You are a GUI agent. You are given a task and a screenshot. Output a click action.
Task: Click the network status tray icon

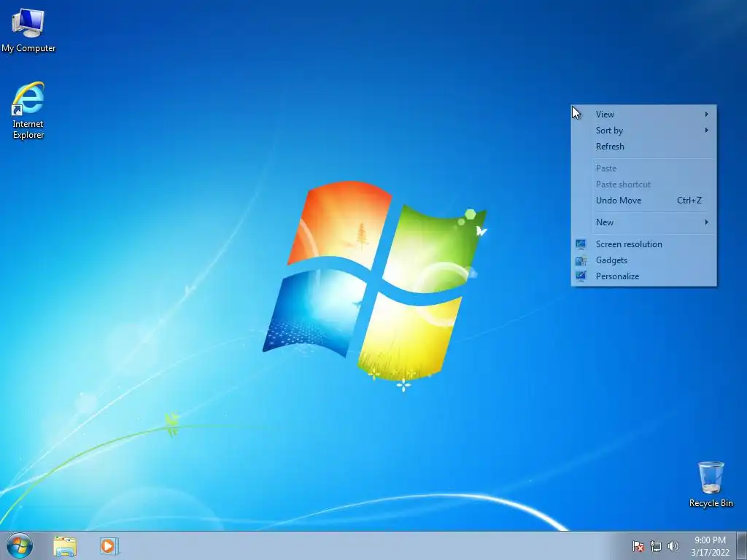(656, 546)
